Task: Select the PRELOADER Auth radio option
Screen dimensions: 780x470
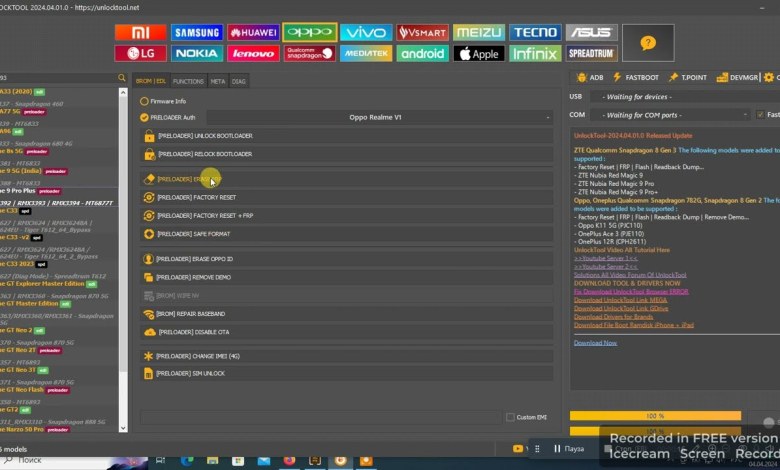Action: [145, 117]
